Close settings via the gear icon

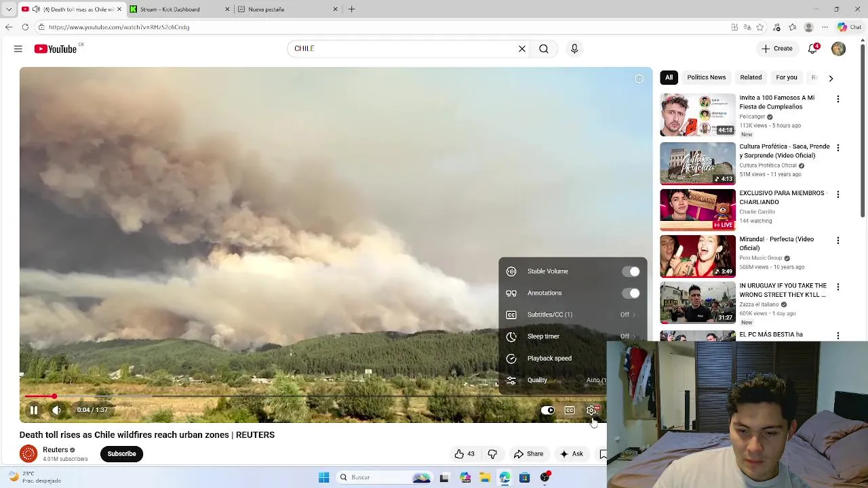pyautogui.click(x=591, y=410)
